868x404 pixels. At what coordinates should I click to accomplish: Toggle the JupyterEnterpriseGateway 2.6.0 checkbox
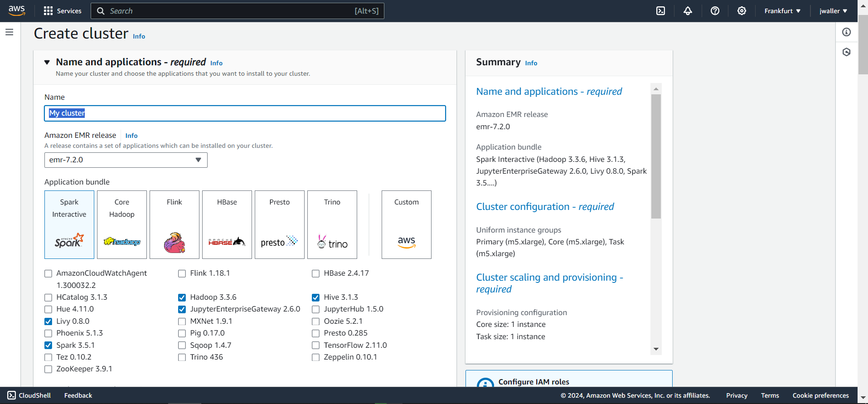point(182,309)
